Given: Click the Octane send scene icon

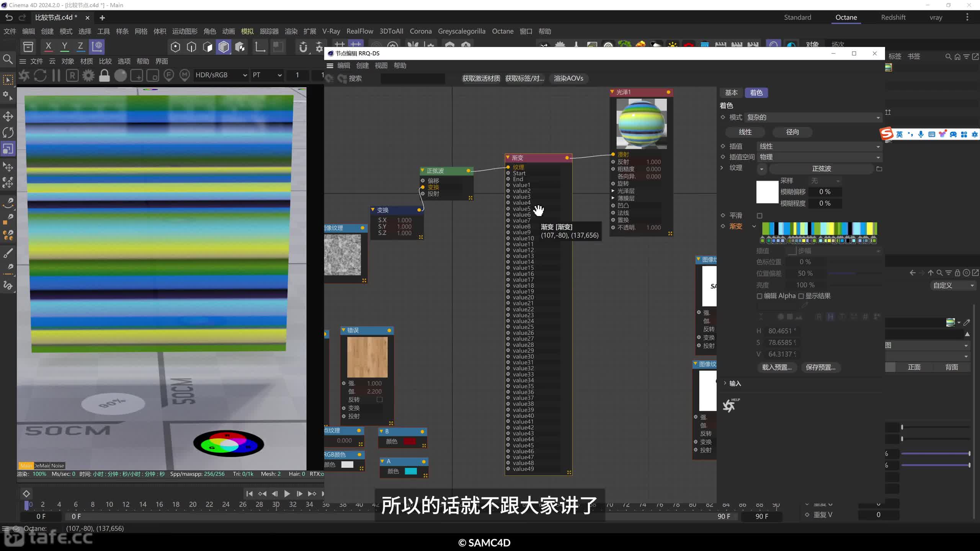Looking at the screenshot, I should click(24, 75).
